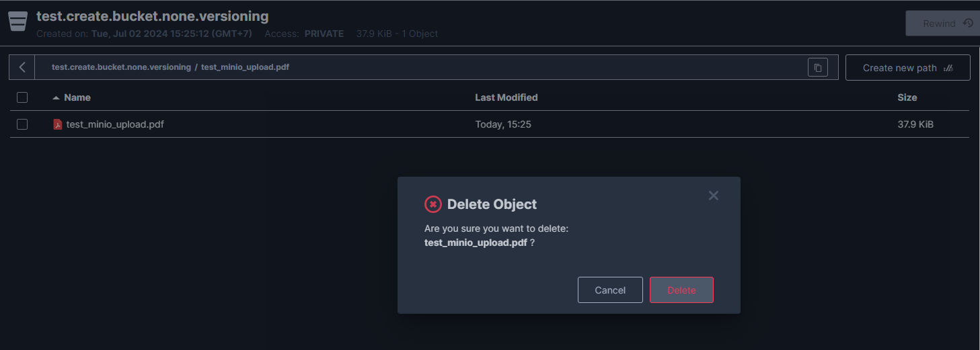Image resolution: width=980 pixels, height=350 pixels.
Task: Copy the object path with the copy icon
Action: point(817,68)
